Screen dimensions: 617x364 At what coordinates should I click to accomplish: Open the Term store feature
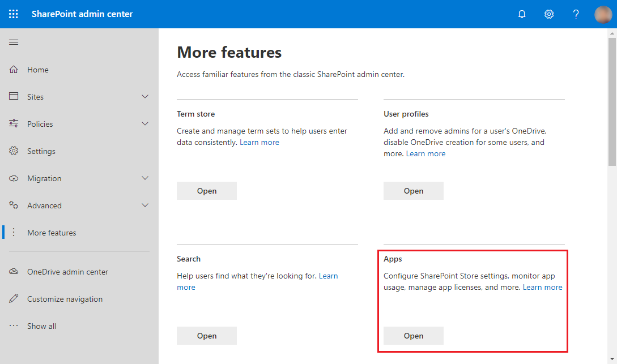[x=207, y=191]
